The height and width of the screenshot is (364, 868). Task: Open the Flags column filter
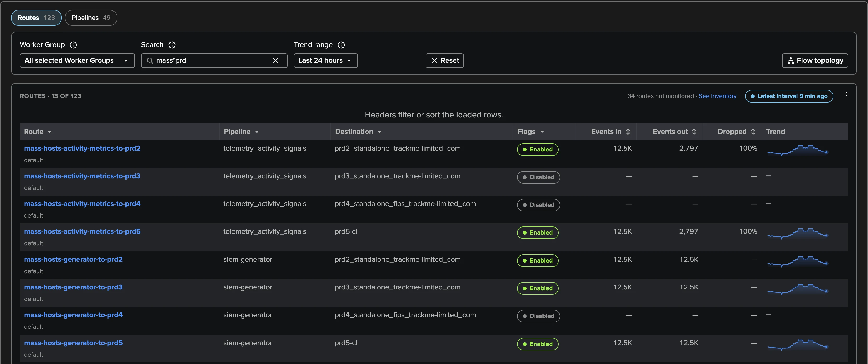[542, 132]
